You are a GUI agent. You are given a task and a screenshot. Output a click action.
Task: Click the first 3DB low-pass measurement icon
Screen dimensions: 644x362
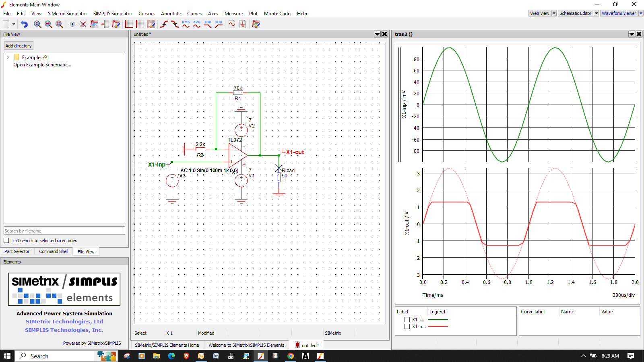pos(208,24)
